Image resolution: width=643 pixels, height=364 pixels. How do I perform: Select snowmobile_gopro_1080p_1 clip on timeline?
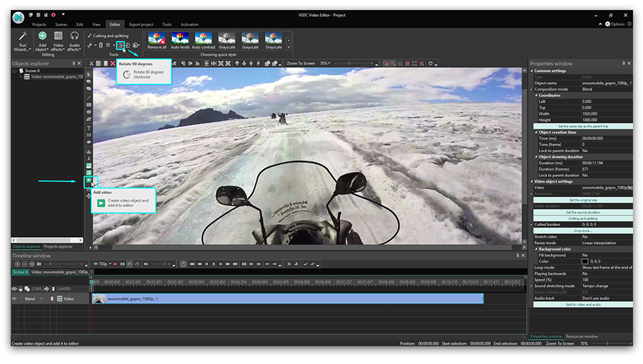pos(287,299)
